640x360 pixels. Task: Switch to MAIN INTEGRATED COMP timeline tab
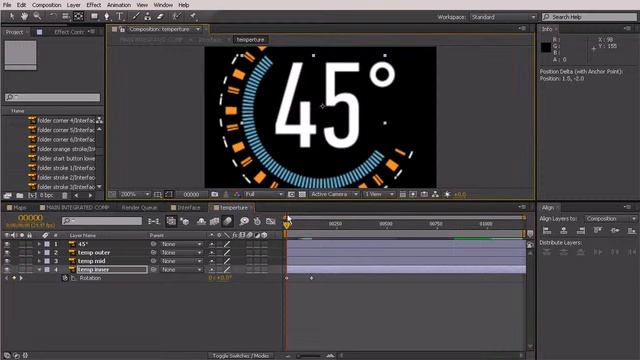click(x=78, y=207)
